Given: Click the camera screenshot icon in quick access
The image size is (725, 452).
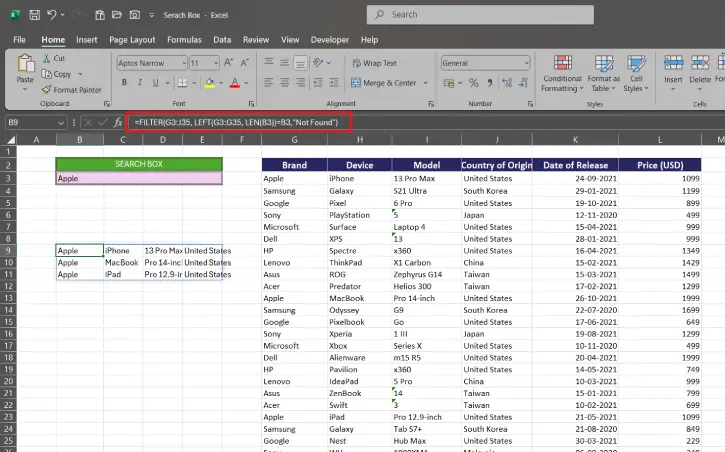Looking at the screenshot, I should [x=135, y=15].
